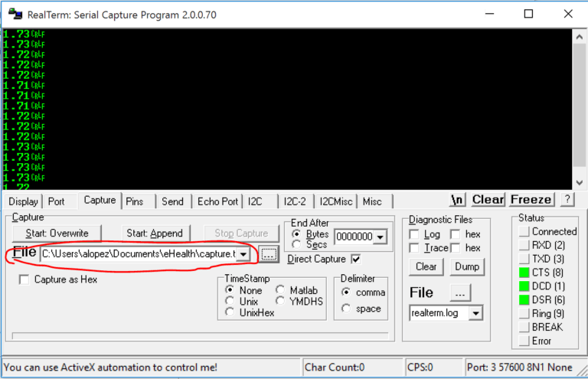
Task: Click the RXD (2) status indicator
Action: pos(524,245)
